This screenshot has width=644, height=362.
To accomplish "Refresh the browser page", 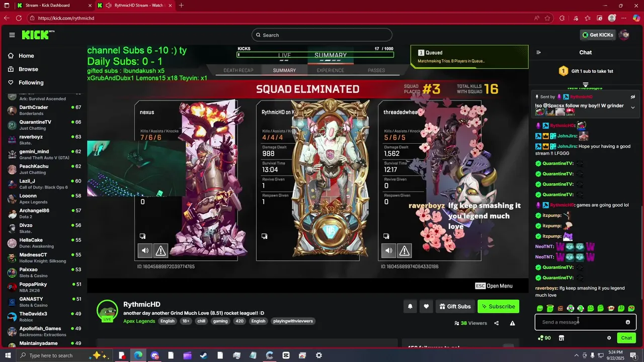I will click(19, 18).
